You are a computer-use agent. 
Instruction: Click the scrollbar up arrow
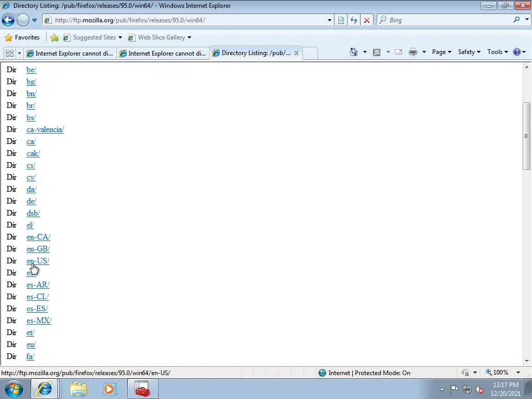pyautogui.click(x=527, y=67)
